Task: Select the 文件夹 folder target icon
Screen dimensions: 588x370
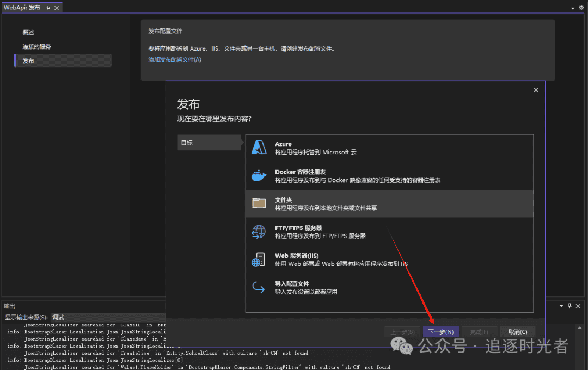Action: click(x=259, y=203)
